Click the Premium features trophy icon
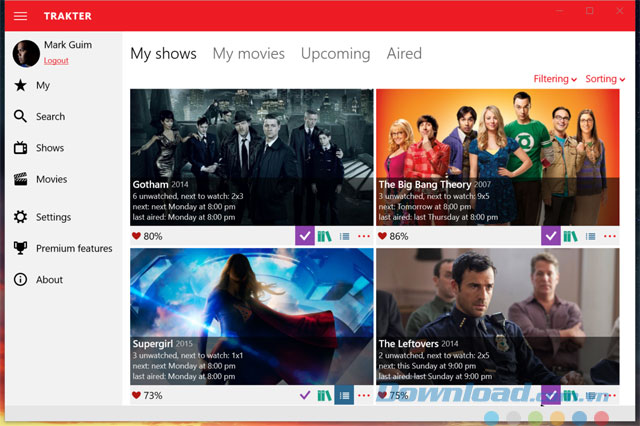Image resolution: width=640 pixels, height=426 pixels. (x=20, y=248)
